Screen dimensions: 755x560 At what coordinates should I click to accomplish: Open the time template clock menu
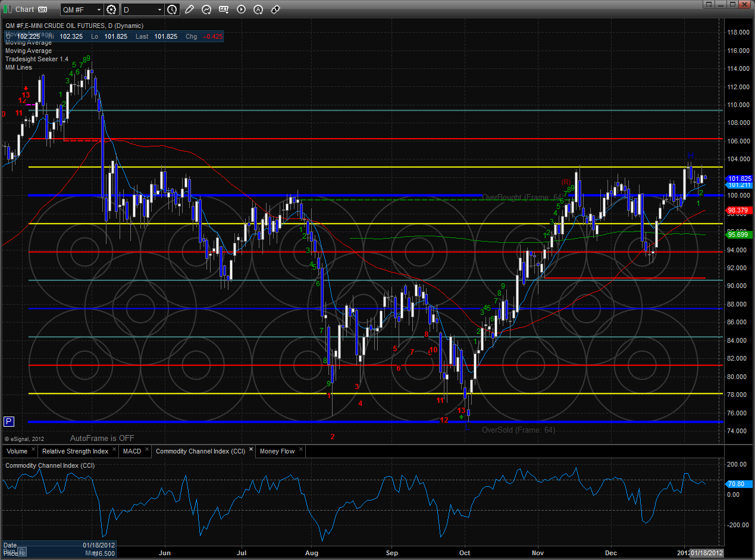(172, 10)
